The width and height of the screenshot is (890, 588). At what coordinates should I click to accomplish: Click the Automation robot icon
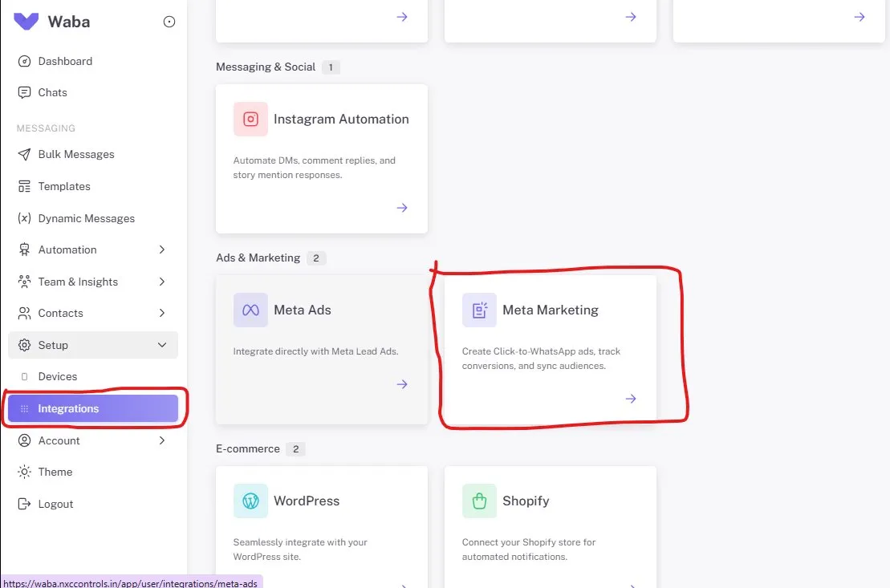coord(24,249)
